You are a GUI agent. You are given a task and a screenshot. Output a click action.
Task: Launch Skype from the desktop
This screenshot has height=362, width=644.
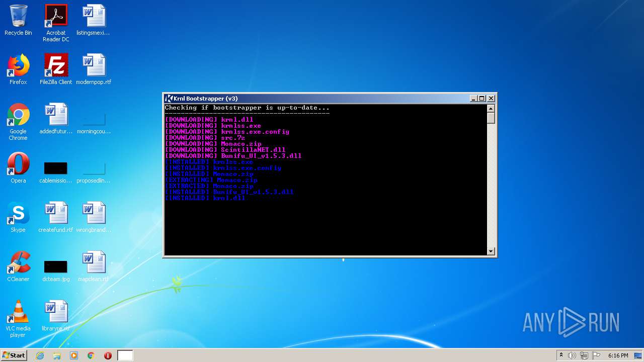coord(18,217)
